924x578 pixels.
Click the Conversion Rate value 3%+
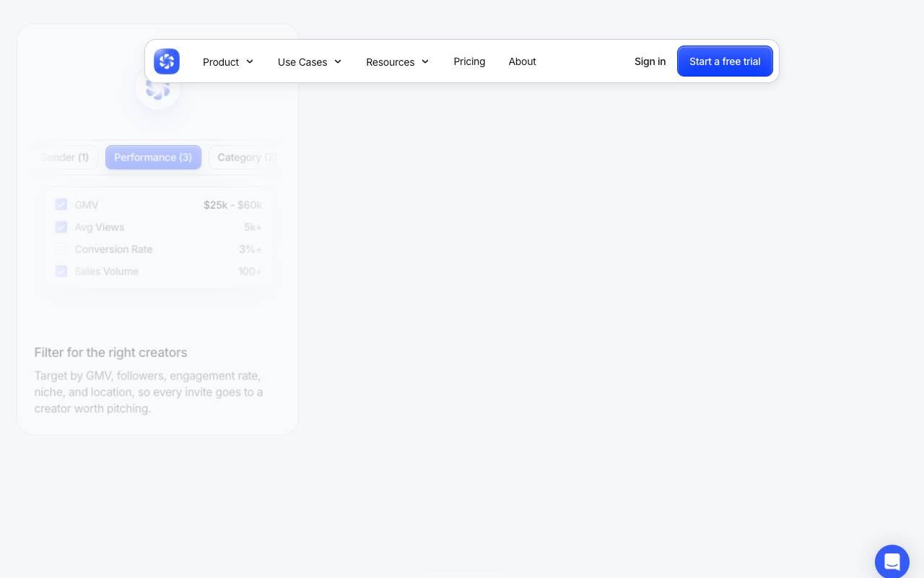click(x=250, y=249)
